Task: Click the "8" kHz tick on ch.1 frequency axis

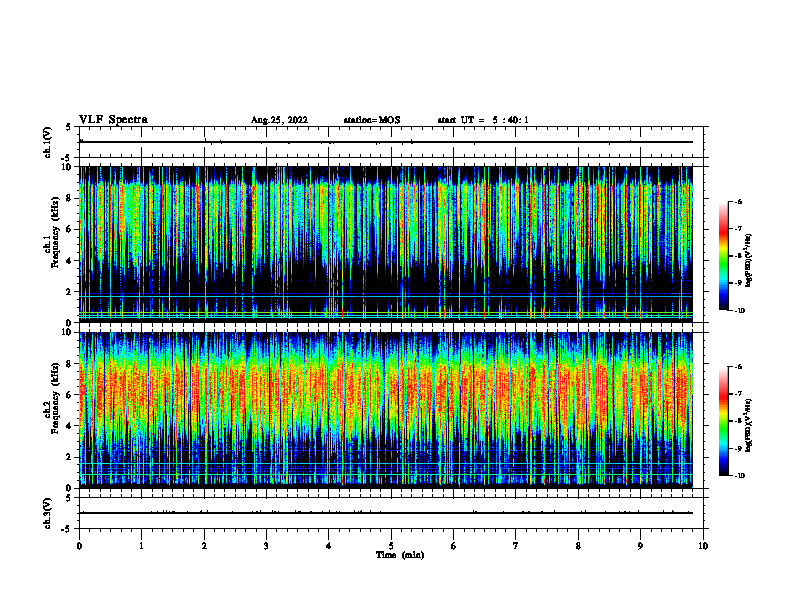Action: click(71, 198)
